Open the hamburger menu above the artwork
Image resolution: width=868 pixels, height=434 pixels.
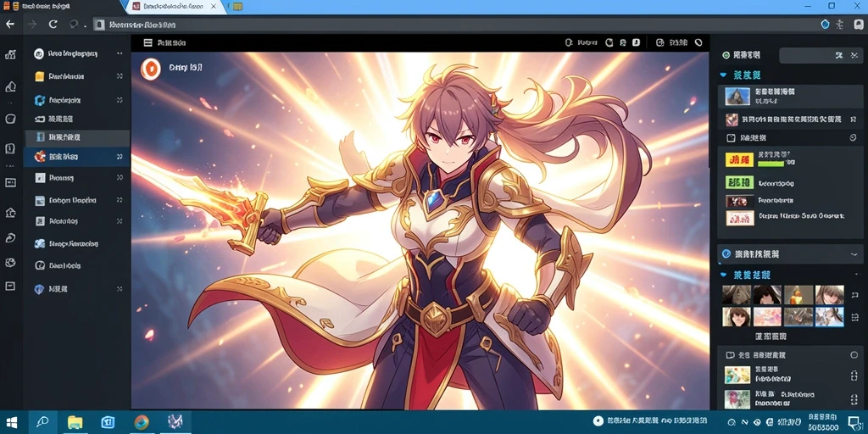(x=147, y=42)
